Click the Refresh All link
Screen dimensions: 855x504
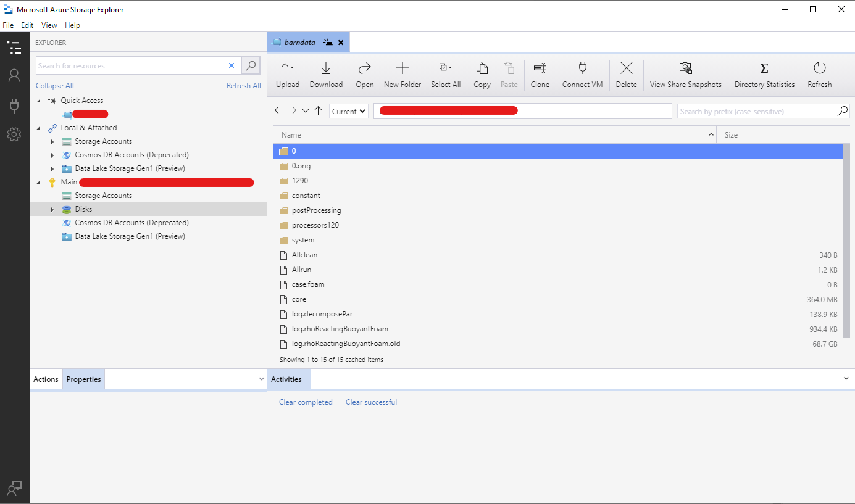pos(244,86)
